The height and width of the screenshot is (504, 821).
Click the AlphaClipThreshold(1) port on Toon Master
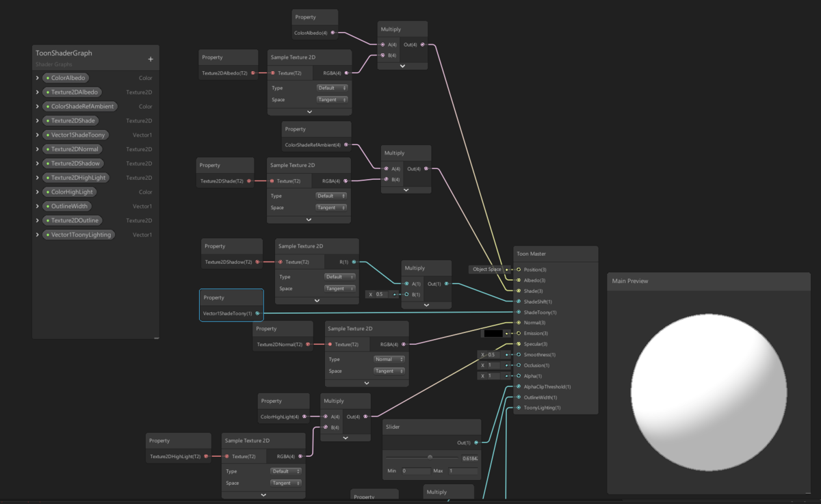(519, 386)
